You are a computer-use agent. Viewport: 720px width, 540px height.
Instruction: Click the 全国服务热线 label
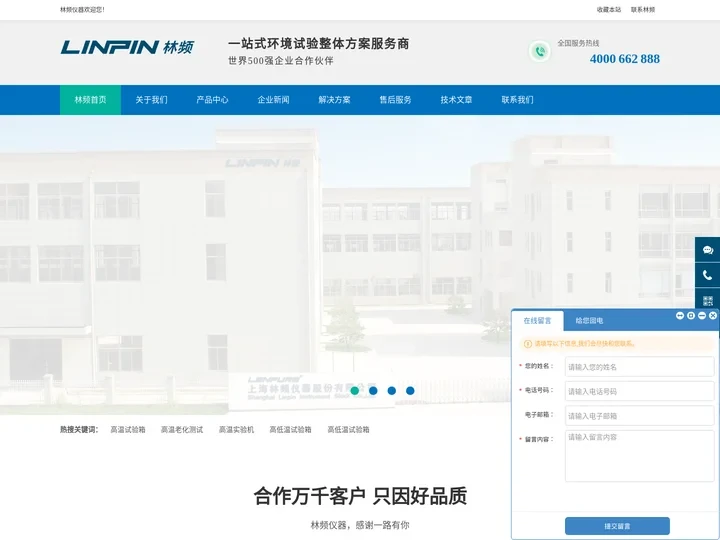point(578,43)
